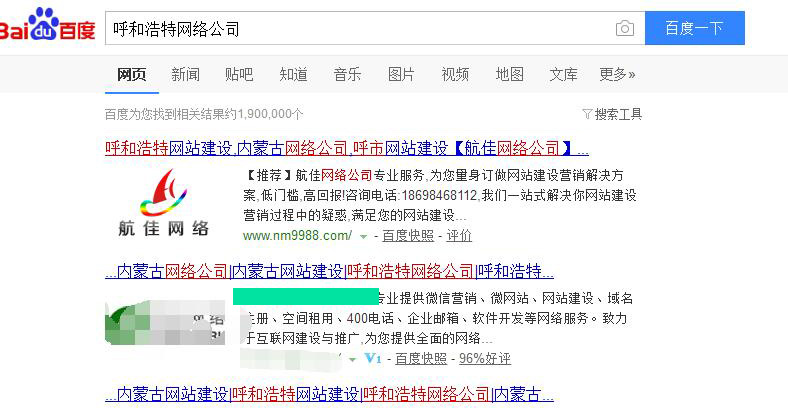Click the camera image-search icon
Image resolution: width=788 pixels, height=412 pixels.
(x=625, y=29)
